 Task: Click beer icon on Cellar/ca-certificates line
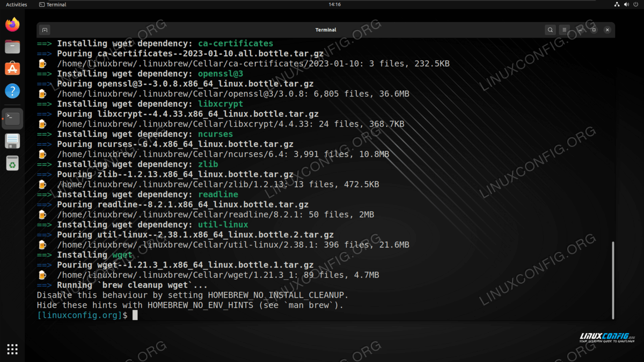42,64
